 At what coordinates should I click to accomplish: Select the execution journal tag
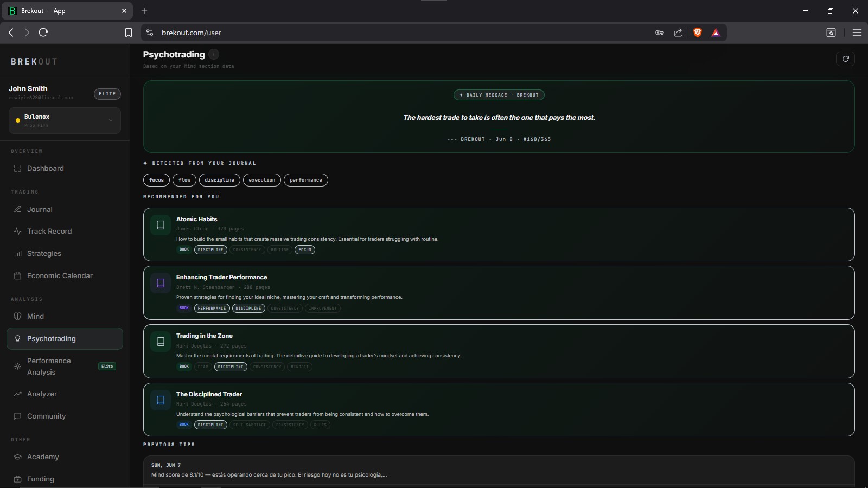[262, 180]
